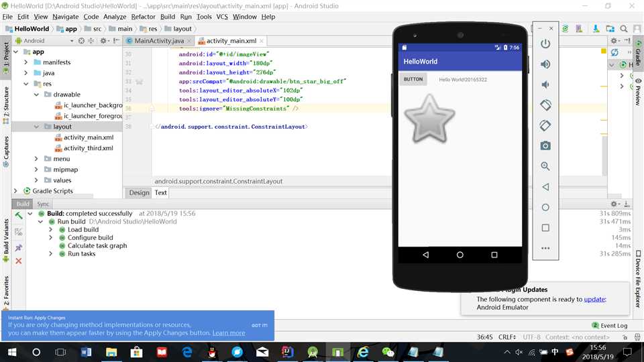The width and height of the screenshot is (644, 362).
Task: Expand the Run tasks step
Action: point(50,253)
